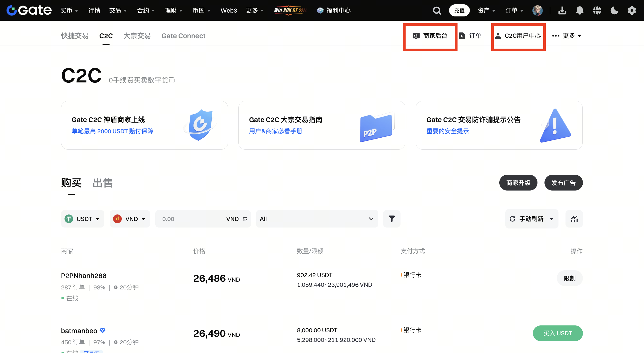Toggle dark mode moon icon
644x353 pixels.
614,10
